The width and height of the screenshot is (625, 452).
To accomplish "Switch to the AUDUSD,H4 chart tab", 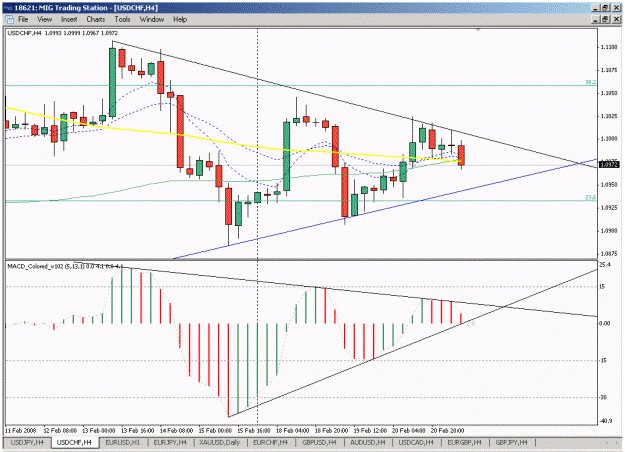I will (368, 442).
